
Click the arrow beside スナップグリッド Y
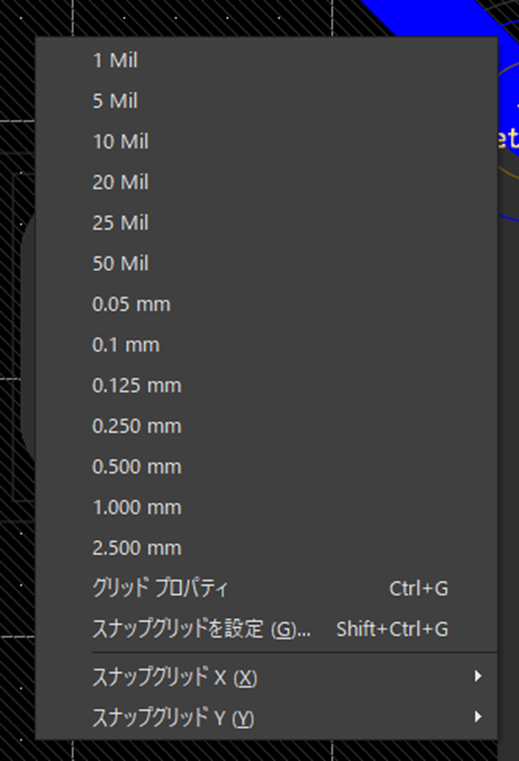[x=478, y=717]
